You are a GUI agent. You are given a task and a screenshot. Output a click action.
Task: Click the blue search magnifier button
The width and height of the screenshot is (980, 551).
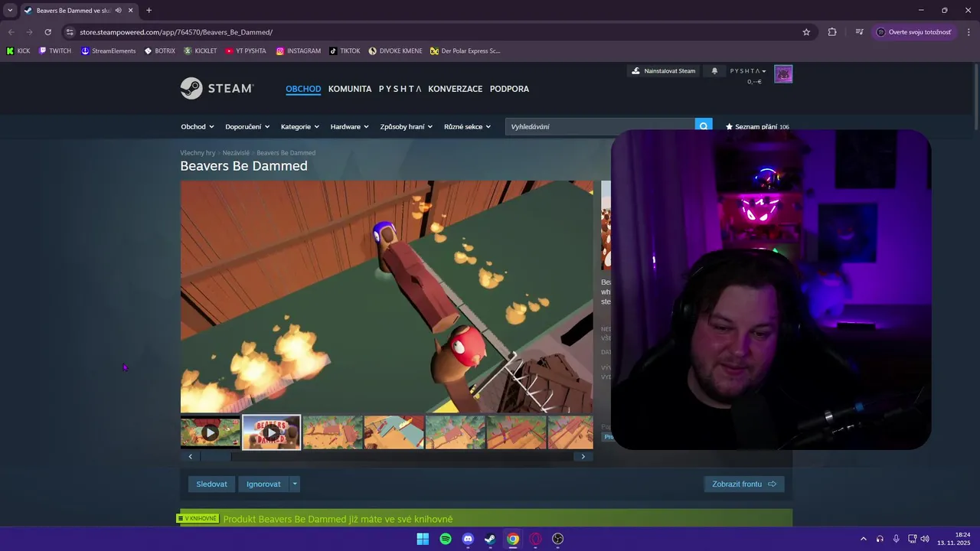(x=704, y=126)
